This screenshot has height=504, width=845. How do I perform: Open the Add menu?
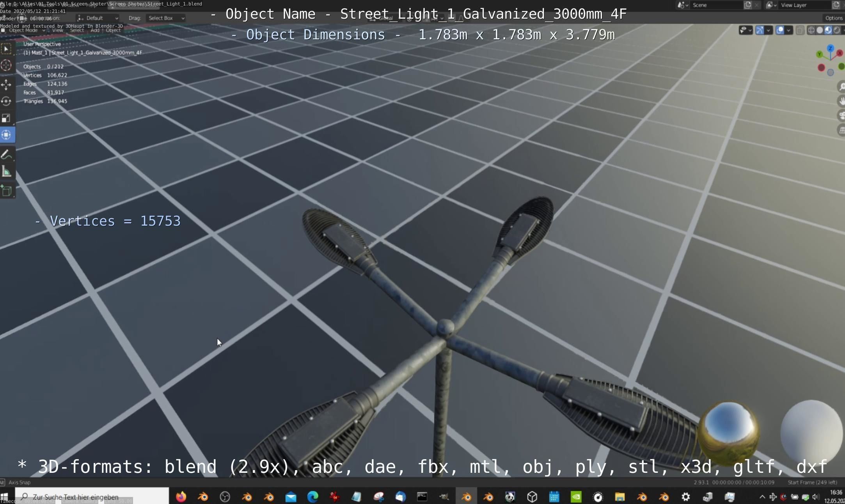[95, 30]
